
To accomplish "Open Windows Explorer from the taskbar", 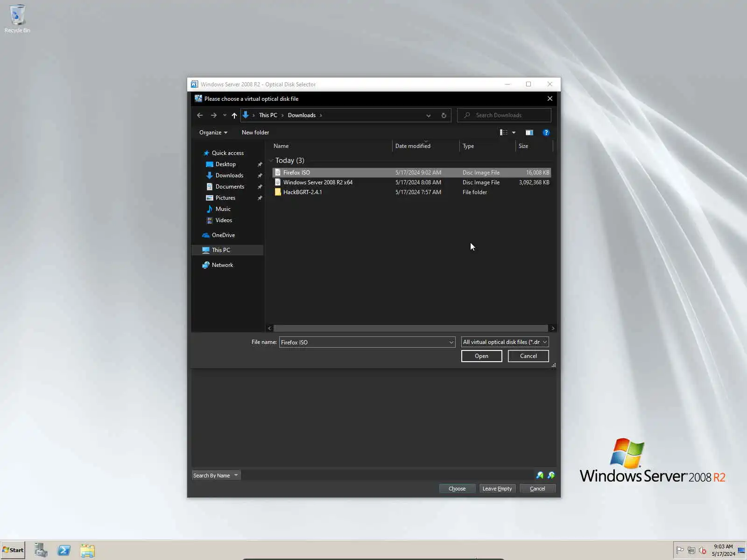I will click(87, 551).
